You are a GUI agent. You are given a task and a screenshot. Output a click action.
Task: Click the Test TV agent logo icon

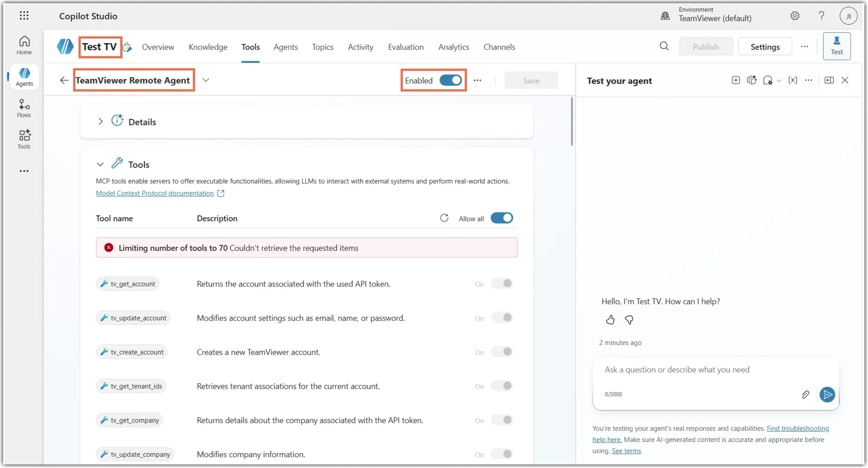(65, 47)
